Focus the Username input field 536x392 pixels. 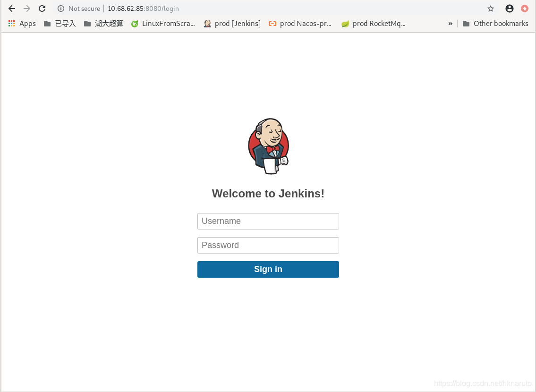click(x=268, y=221)
